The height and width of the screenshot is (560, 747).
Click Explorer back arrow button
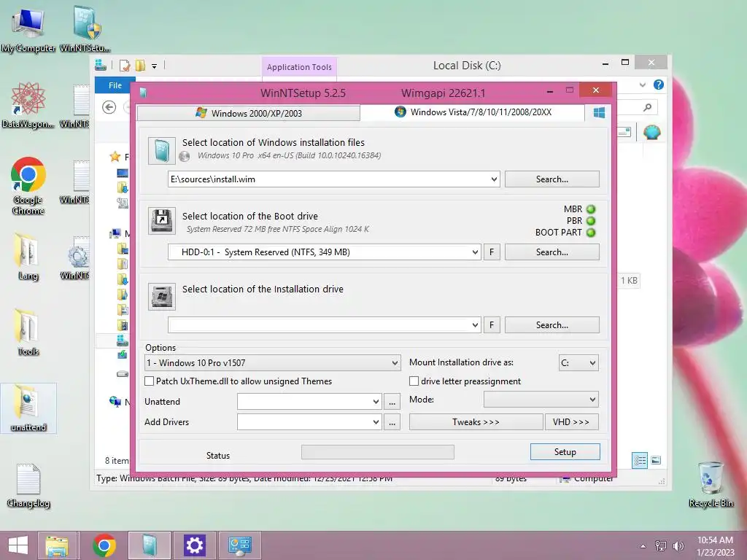tap(109, 108)
